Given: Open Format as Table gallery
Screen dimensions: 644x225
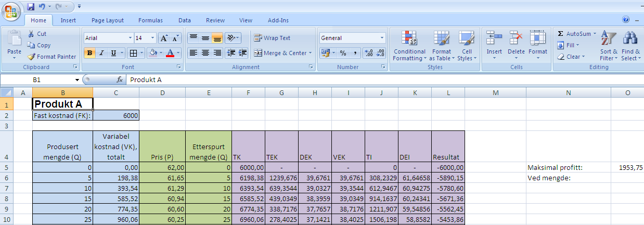Looking at the screenshot, I should click(x=441, y=46).
